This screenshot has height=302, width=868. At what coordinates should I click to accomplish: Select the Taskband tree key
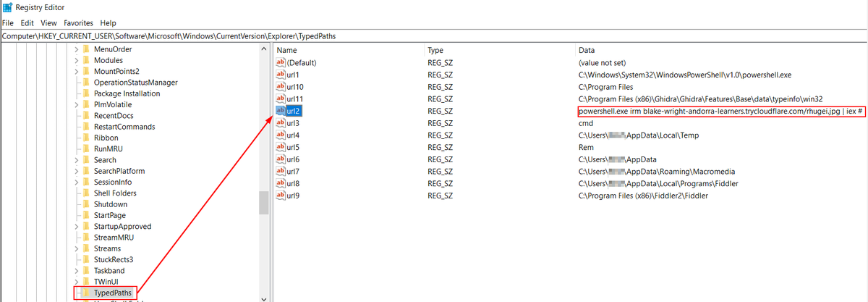click(109, 270)
